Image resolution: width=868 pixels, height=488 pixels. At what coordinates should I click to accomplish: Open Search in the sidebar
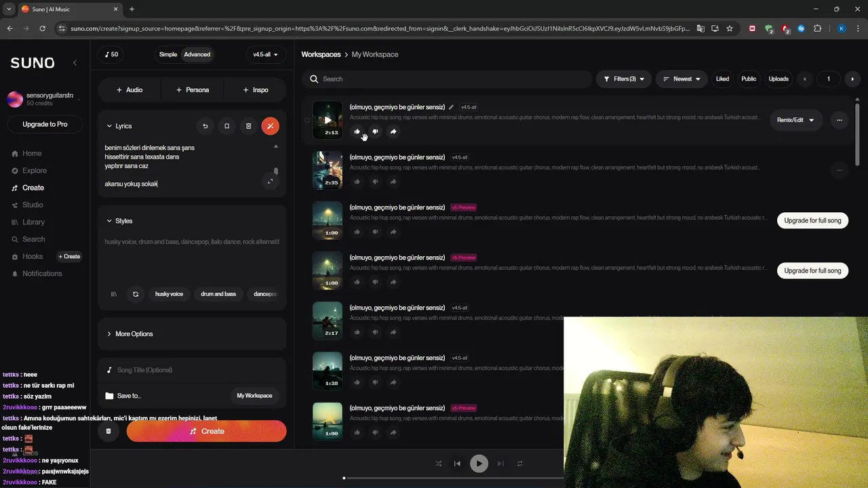[x=33, y=239]
